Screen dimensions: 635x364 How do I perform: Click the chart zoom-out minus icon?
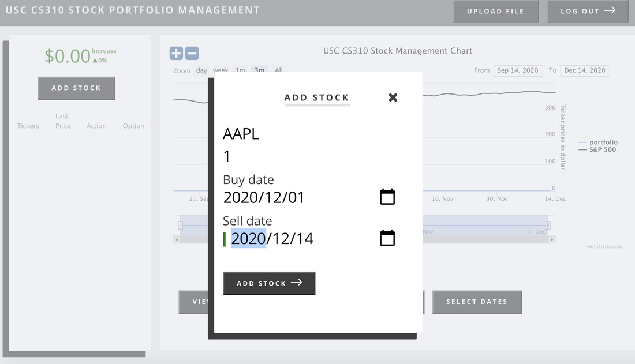pos(190,53)
